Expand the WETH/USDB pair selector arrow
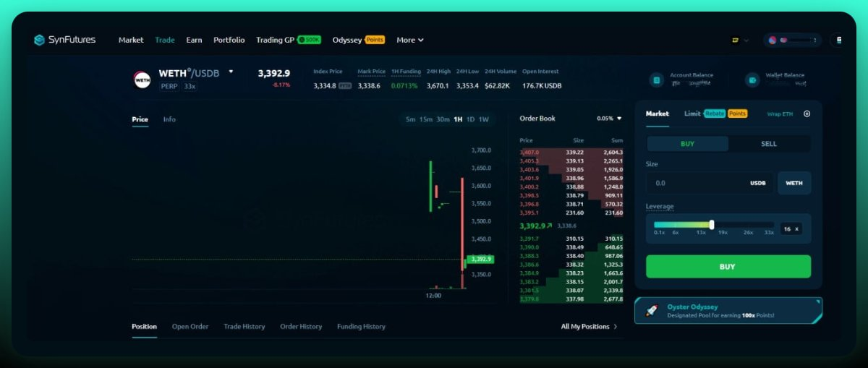 point(231,72)
